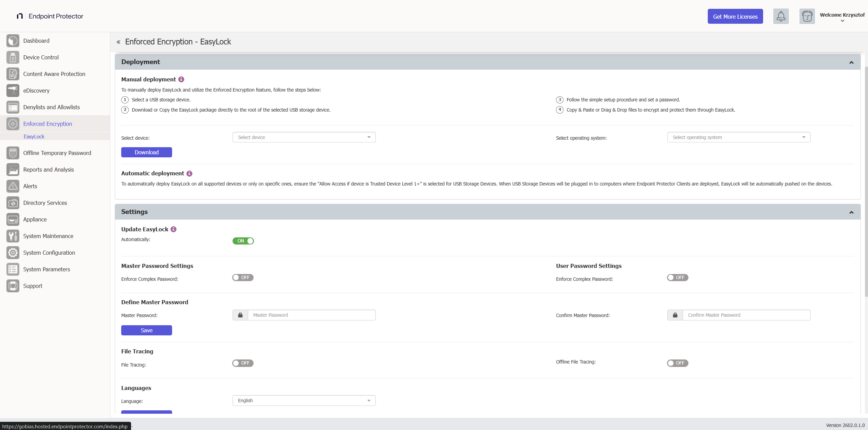
Task: Enable Master Enforce Complex Password toggle
Action: (x=243, y=277)
